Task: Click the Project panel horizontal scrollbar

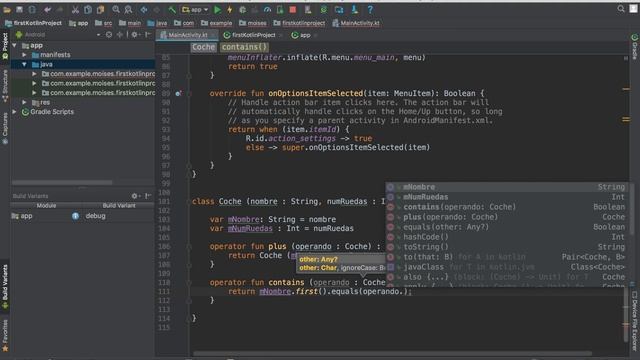Action: coord(62,182)
